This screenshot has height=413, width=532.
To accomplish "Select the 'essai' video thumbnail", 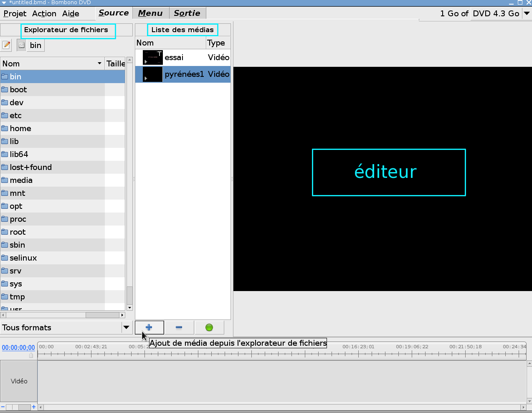I will click(152, 57).
